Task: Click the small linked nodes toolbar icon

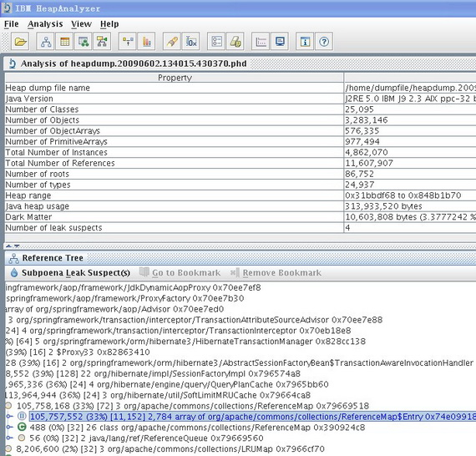Action: click(128, 41)
